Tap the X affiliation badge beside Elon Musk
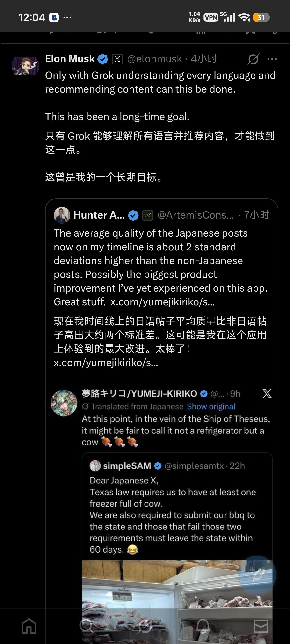 pyautogui.click(x=117, y=59)
